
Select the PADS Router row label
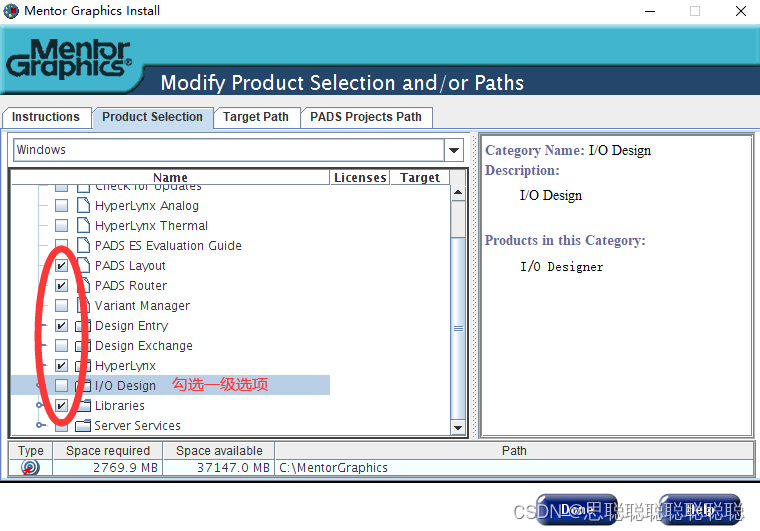(x=131, y=286)
